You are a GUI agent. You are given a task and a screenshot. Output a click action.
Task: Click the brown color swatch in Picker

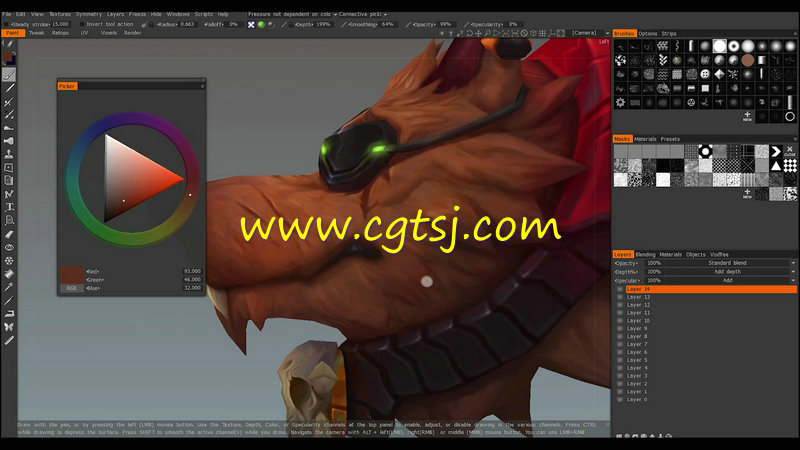71,275
